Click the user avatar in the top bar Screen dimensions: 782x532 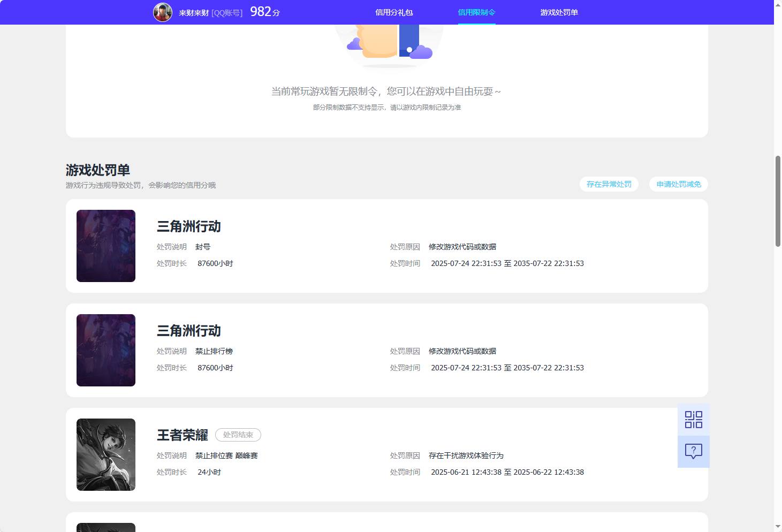point(163,12)
